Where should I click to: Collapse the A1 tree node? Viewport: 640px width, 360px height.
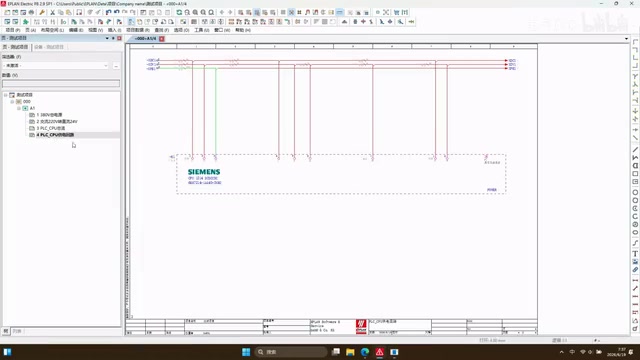pyautogui.click(x=19, y=108)
